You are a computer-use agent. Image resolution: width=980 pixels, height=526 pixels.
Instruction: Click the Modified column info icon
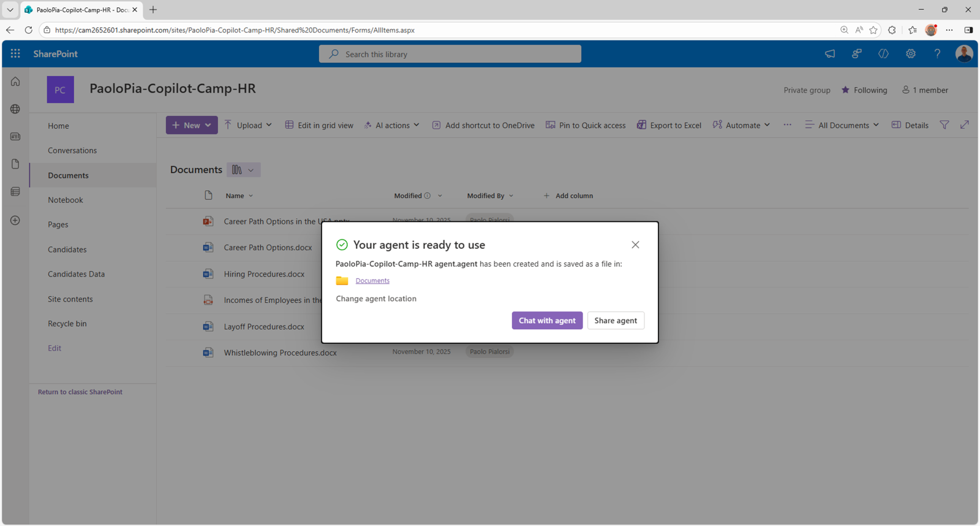[428, 196]
